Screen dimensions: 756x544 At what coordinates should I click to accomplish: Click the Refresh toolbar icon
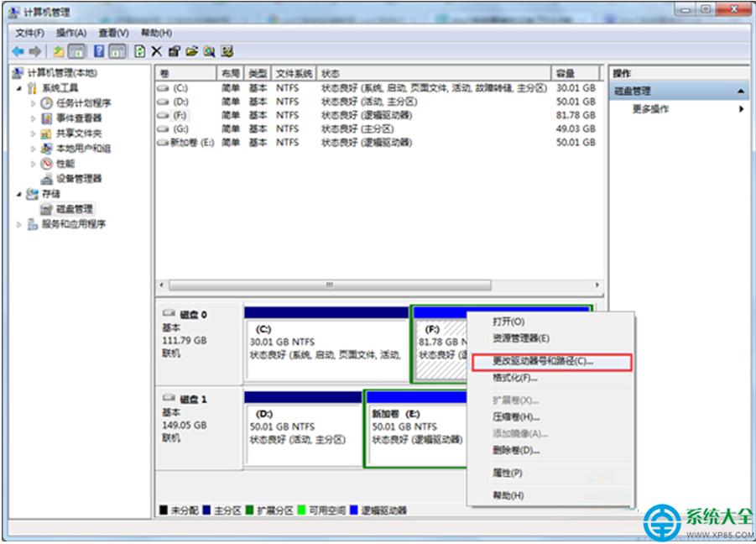140,51
